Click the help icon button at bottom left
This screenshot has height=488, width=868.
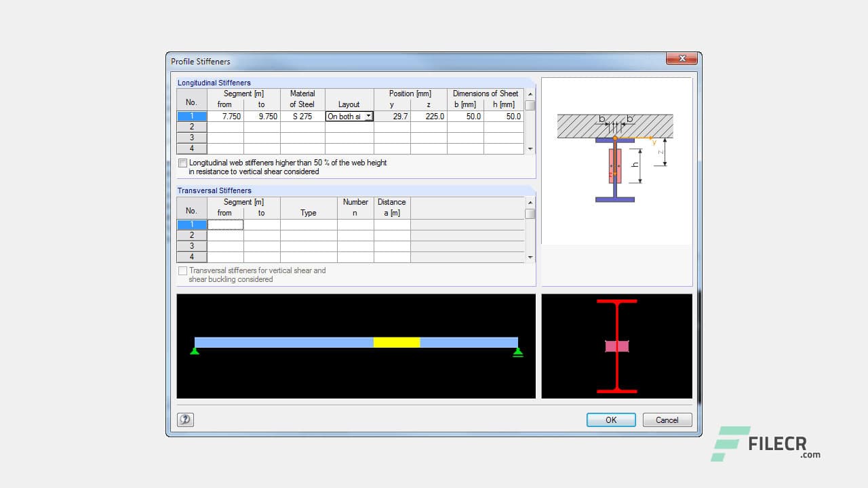(185, 420)
